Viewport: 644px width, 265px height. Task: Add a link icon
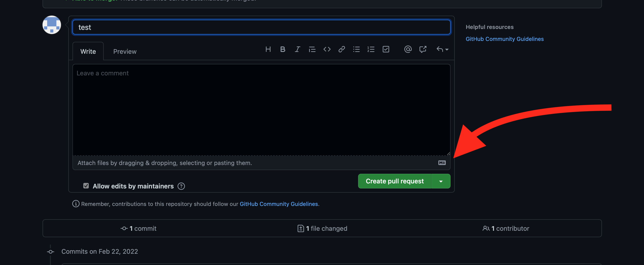coord(342,49)
